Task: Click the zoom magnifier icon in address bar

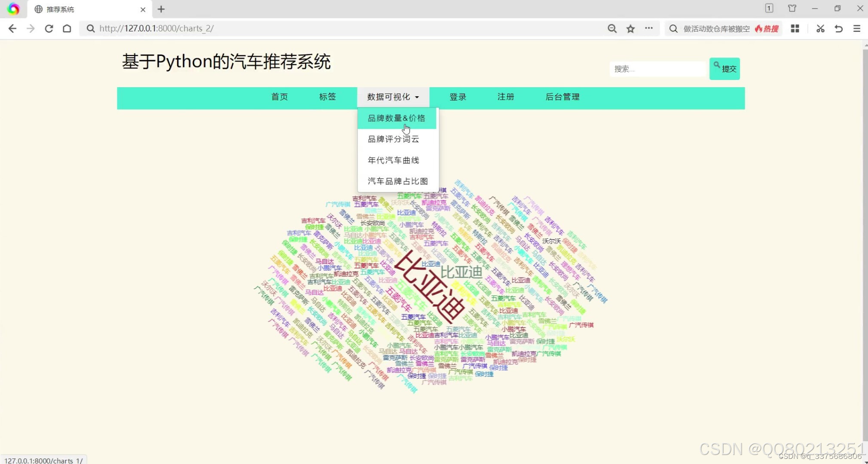Action: coord(611,28)
